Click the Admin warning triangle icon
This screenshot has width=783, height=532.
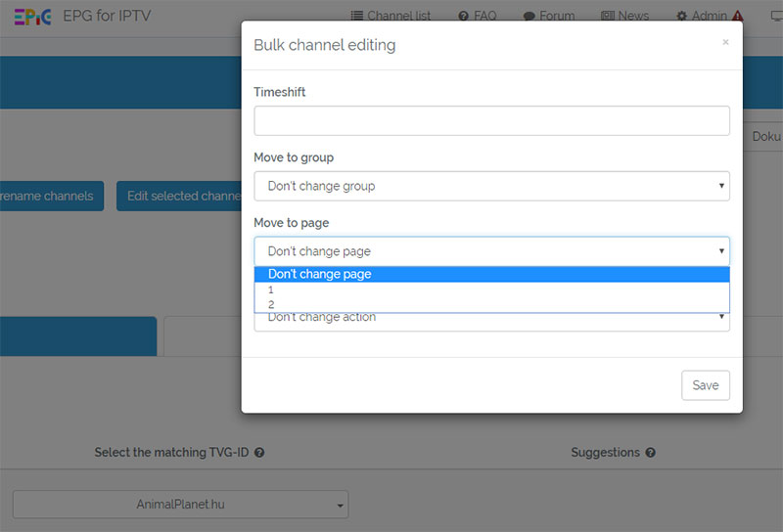point(737,17)
